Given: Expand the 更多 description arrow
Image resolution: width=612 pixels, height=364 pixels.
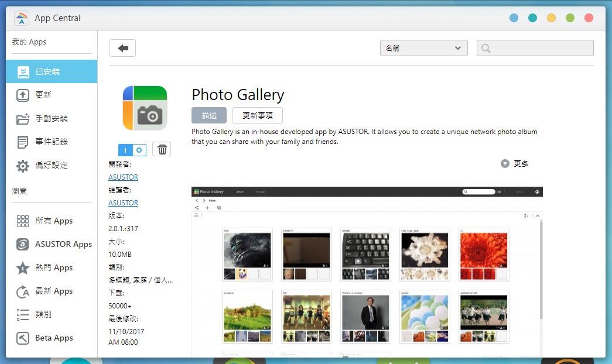Looking at the screenshot, I should coord(505,163).
